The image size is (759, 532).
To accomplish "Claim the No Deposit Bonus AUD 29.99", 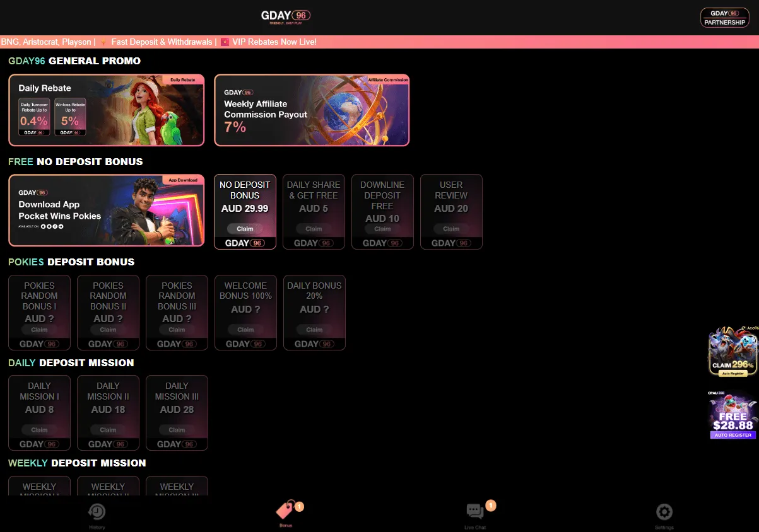I will tap(245, 229).
